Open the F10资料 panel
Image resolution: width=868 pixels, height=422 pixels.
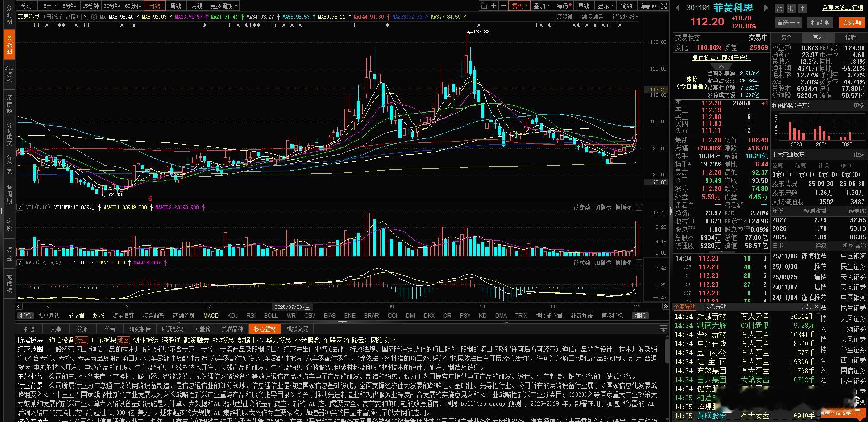[9, 72]
